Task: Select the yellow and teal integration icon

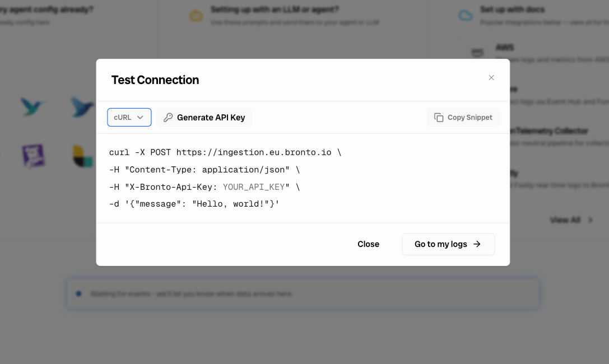Action: (83, 156)
